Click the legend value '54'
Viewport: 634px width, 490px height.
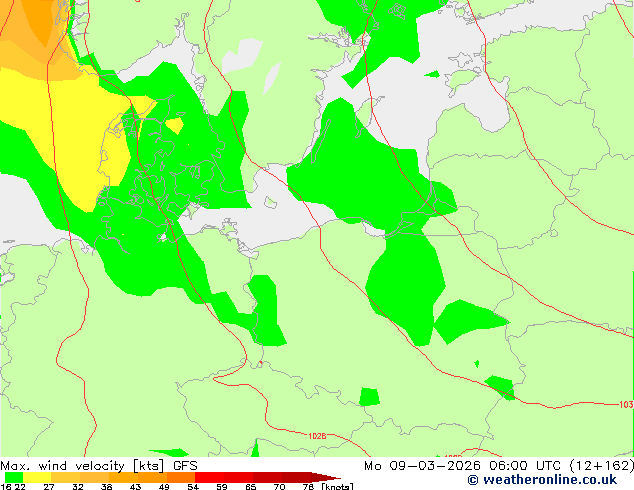tap(193, 486)
